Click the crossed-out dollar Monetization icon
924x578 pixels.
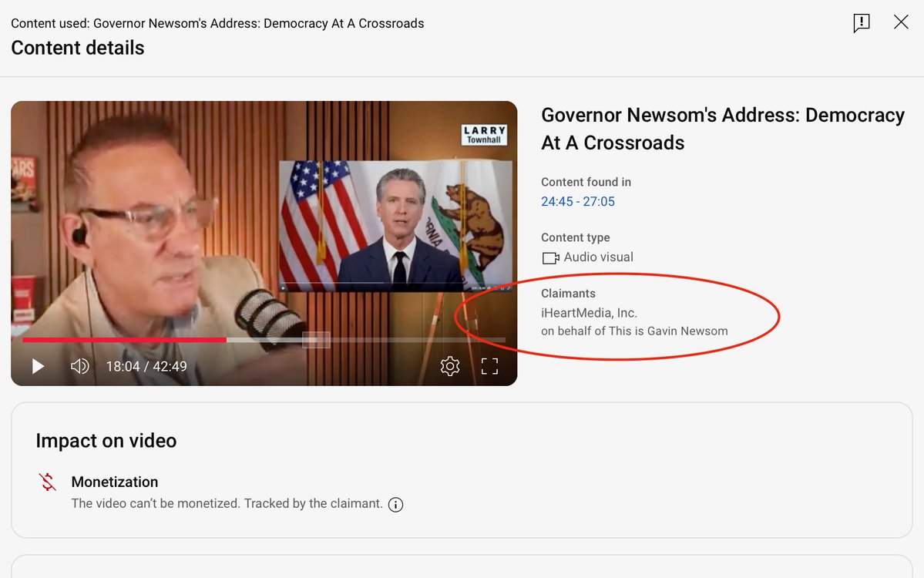click(47, 482)
